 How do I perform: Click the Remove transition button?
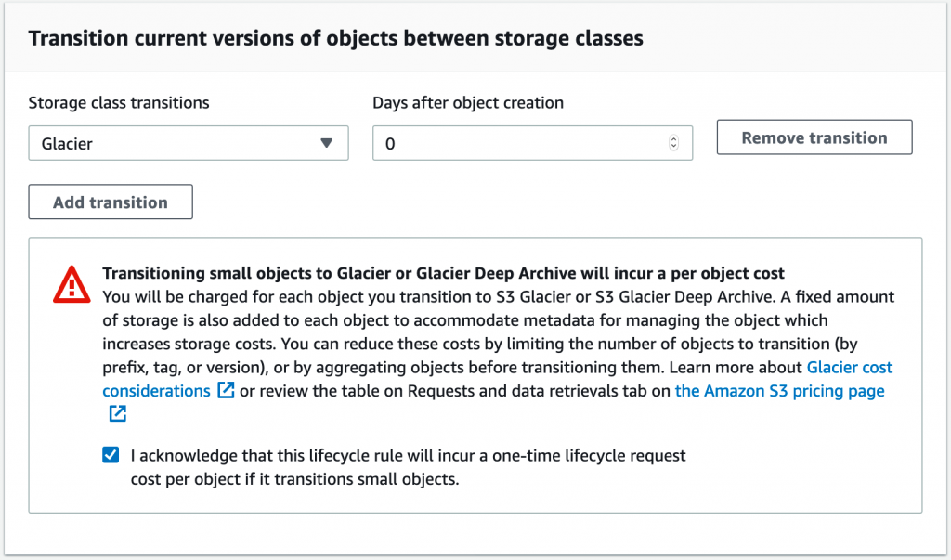pyautogui.click(x=814, y=137)
